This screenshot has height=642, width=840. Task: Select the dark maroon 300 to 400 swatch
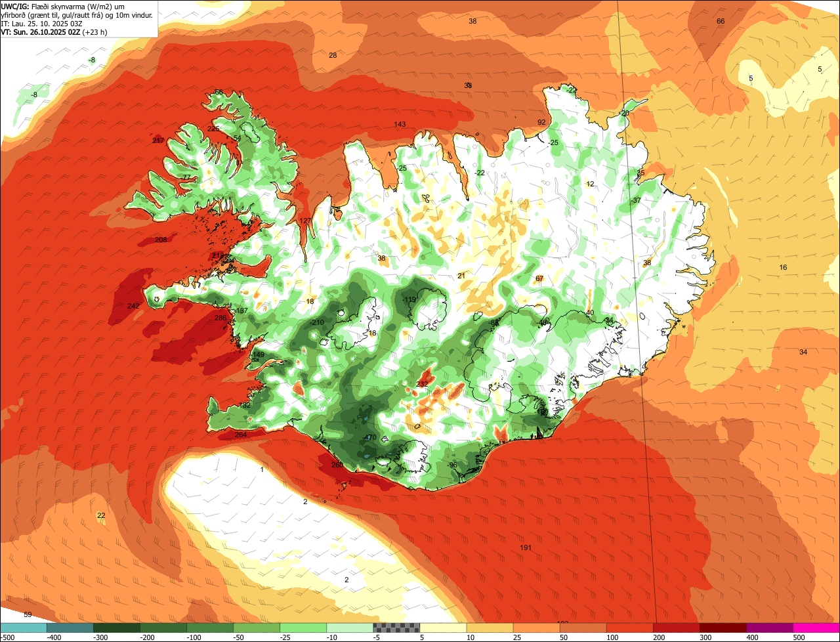(723, 628)
